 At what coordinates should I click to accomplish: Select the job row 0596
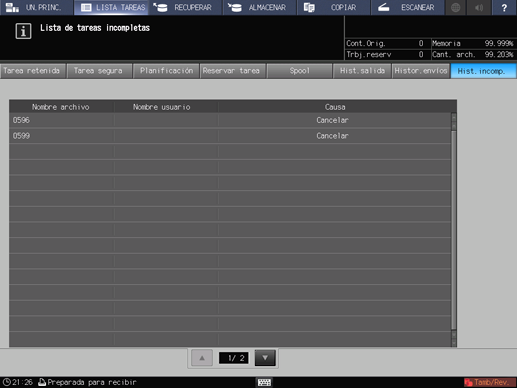pos(230,120)
